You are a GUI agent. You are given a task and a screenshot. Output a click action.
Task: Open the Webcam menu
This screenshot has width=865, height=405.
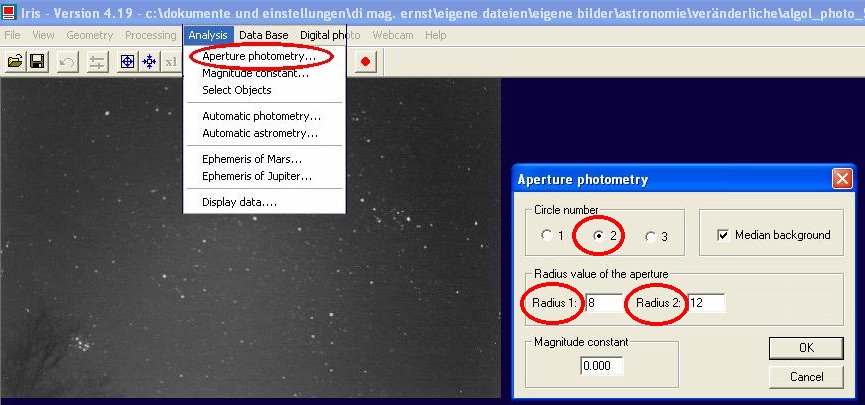393,35
